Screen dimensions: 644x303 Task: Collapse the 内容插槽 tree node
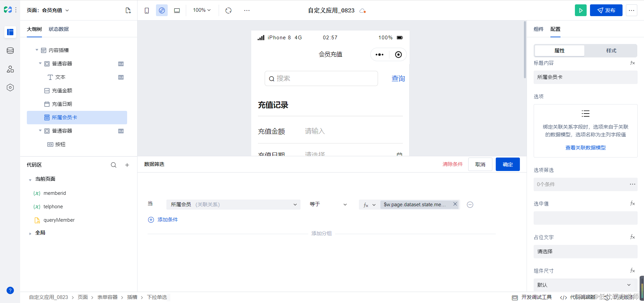37,50
